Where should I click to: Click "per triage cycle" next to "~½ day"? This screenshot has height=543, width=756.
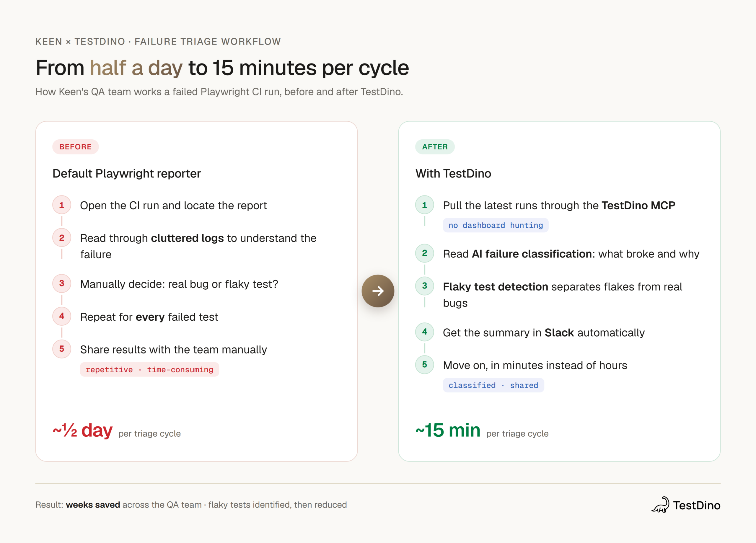150,433
